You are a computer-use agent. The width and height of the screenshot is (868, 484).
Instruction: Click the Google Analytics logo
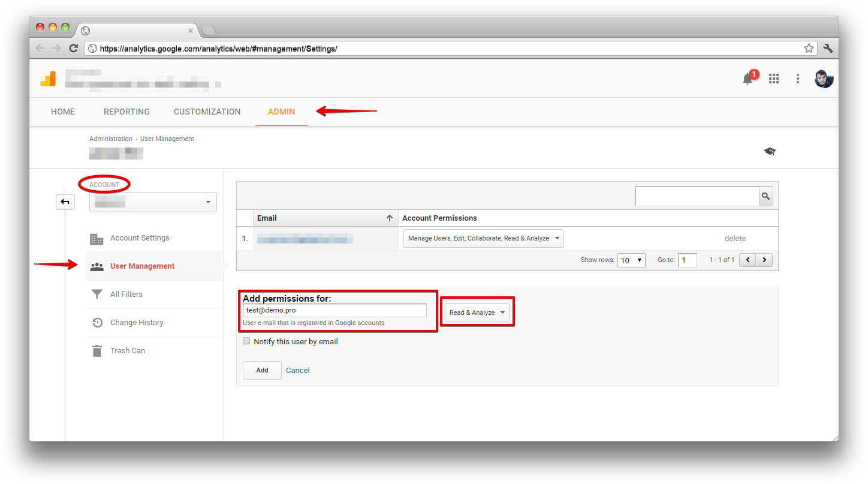tap(48, 79)
